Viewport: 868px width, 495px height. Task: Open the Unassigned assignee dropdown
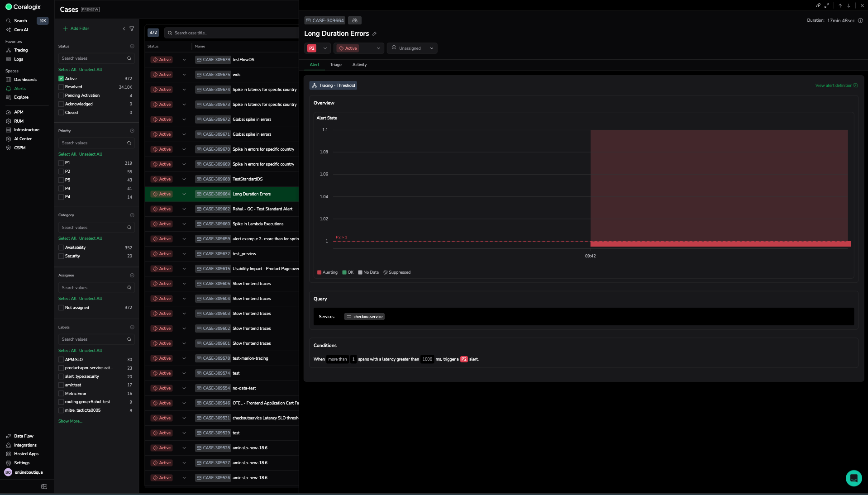[x=412, y=48]
